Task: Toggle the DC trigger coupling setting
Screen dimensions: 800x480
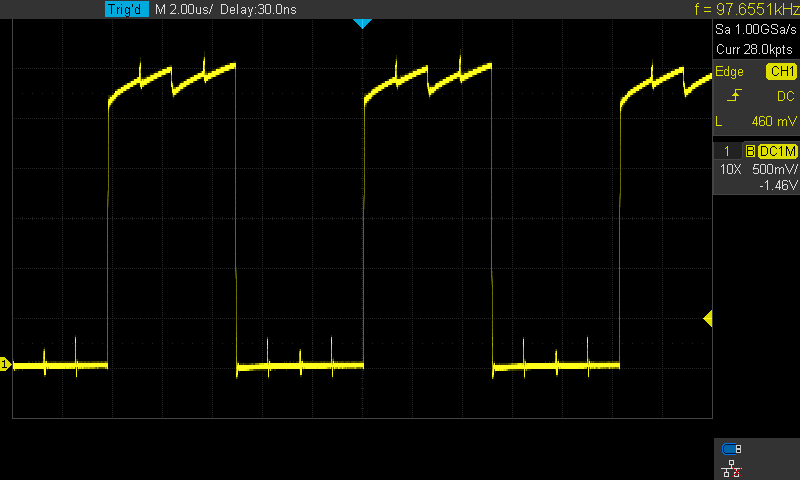Action: tap(785, 96)
